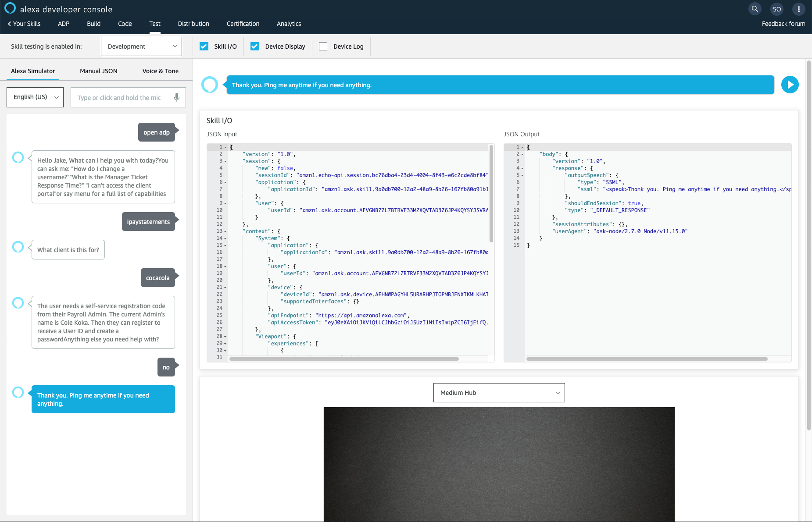Open the SO user account avatar

tap(777, 9)
